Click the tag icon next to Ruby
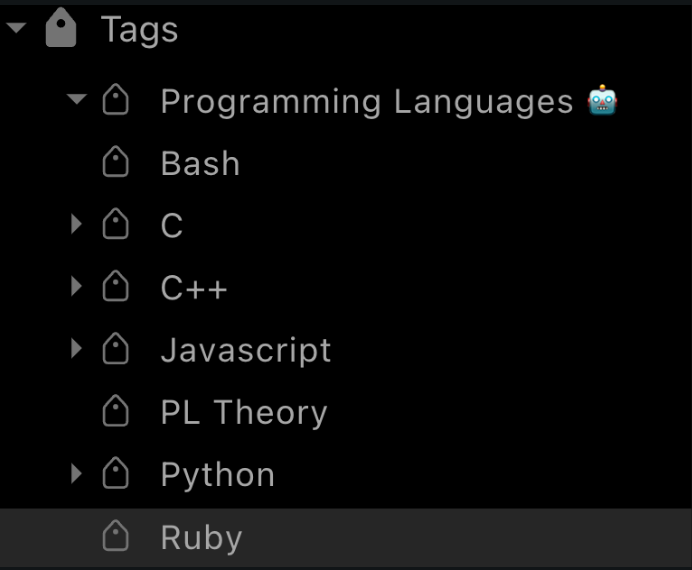Image resolution: width=692 pixels, height=570 pixels. (116, 538)
